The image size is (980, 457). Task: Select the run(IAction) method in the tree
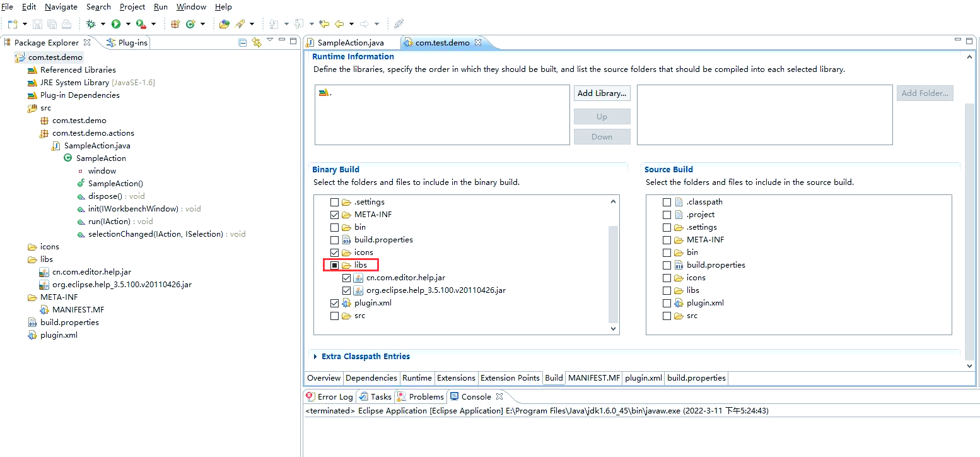pos(115,222)
